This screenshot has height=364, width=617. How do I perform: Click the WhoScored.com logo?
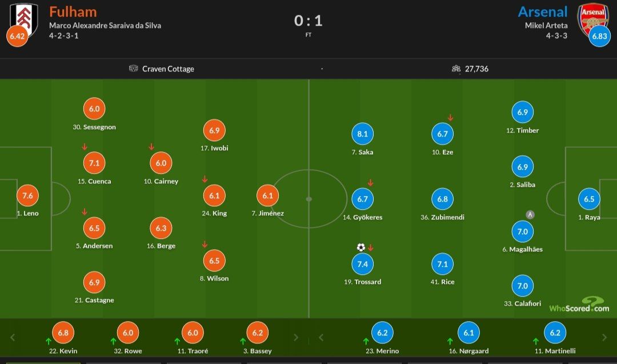point(579,306)
